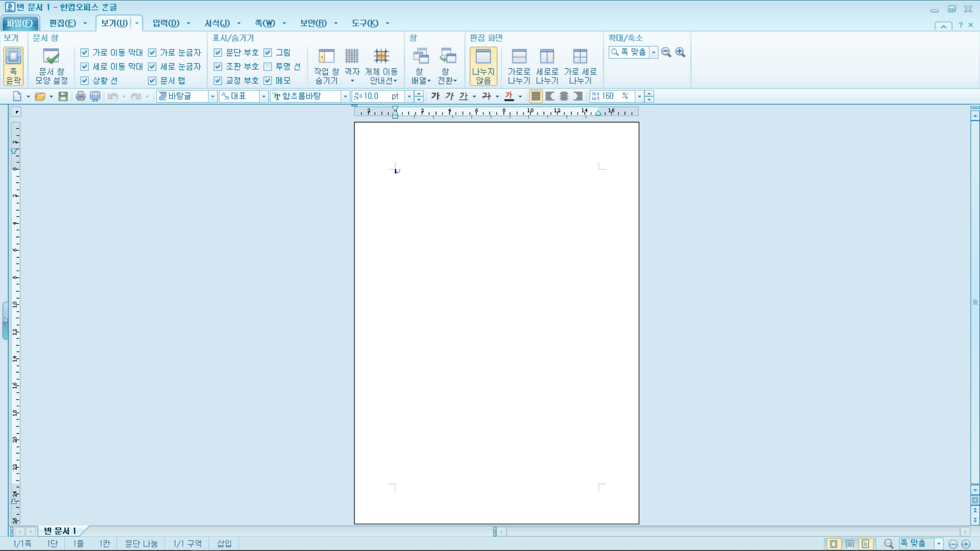Open 창 배열 window arrange icon
Screen dimensions: 980x551
click(x=421, y=66)
